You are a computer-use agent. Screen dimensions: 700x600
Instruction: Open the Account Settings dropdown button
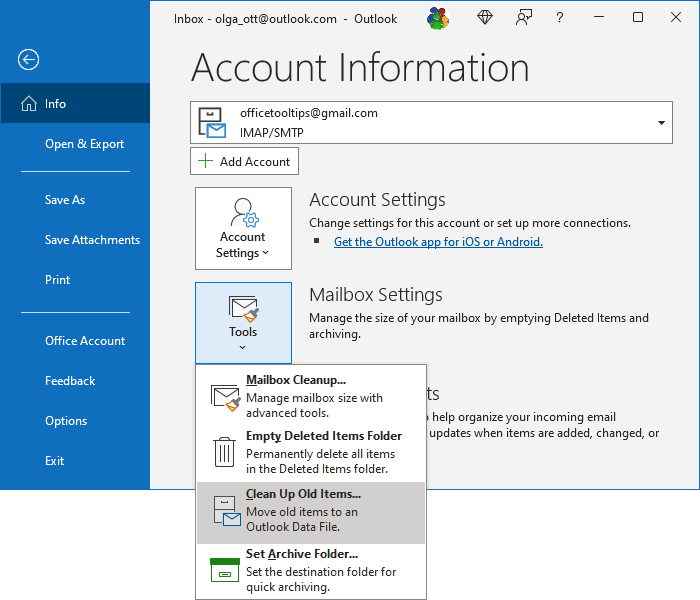coord(243,228)
